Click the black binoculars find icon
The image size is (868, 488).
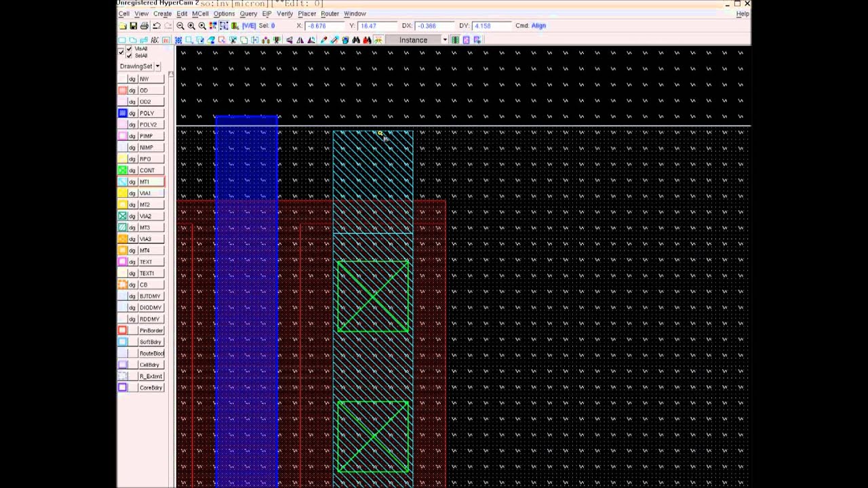pos(356,40)
